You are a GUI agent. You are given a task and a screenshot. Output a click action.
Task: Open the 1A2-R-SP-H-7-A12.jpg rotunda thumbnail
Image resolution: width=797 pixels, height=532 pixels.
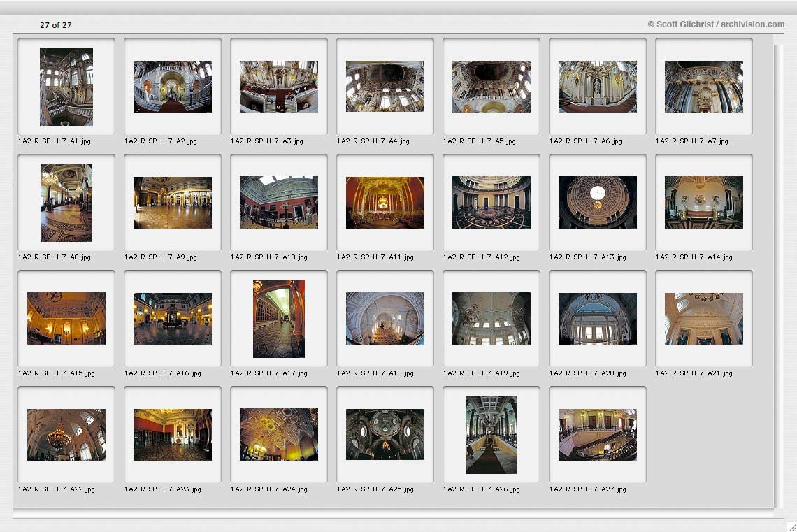click(x=491, y=202)
